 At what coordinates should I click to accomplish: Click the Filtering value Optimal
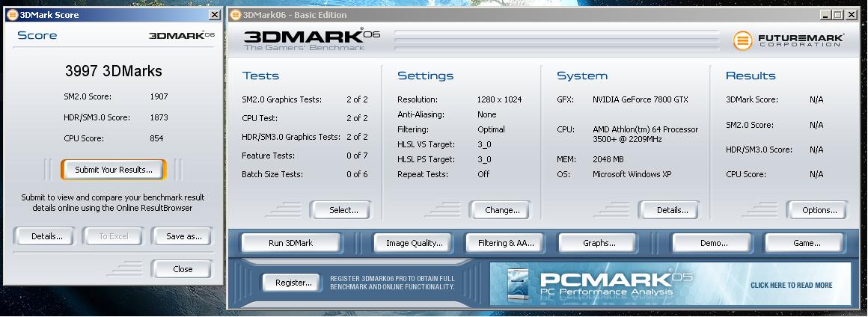coord(491,129)
